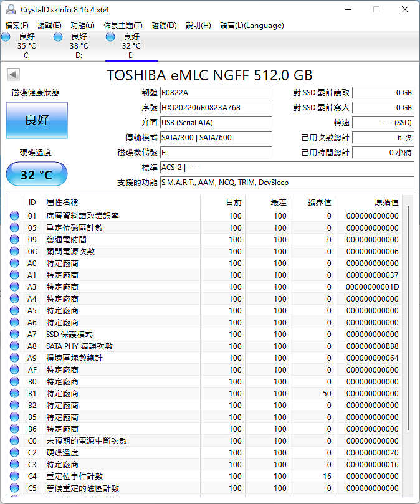The width and height of the screenshot is (420, 504).
Task: Select the drive E: 32 °C tab
Action: [x=131, y=45]
